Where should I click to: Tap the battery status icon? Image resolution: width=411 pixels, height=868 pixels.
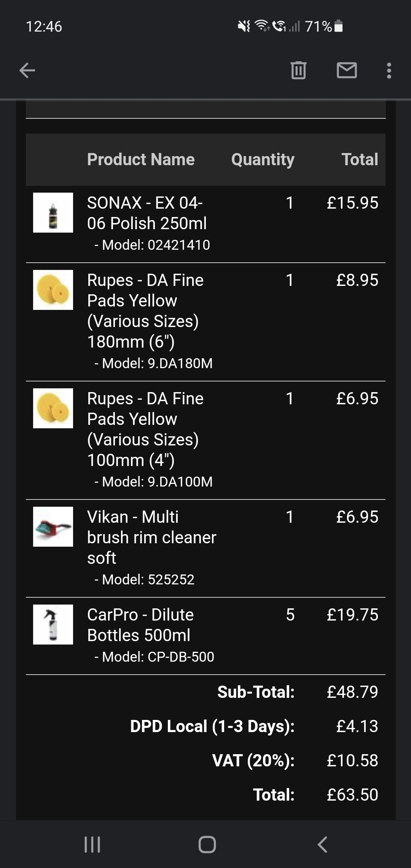[339, 26]
